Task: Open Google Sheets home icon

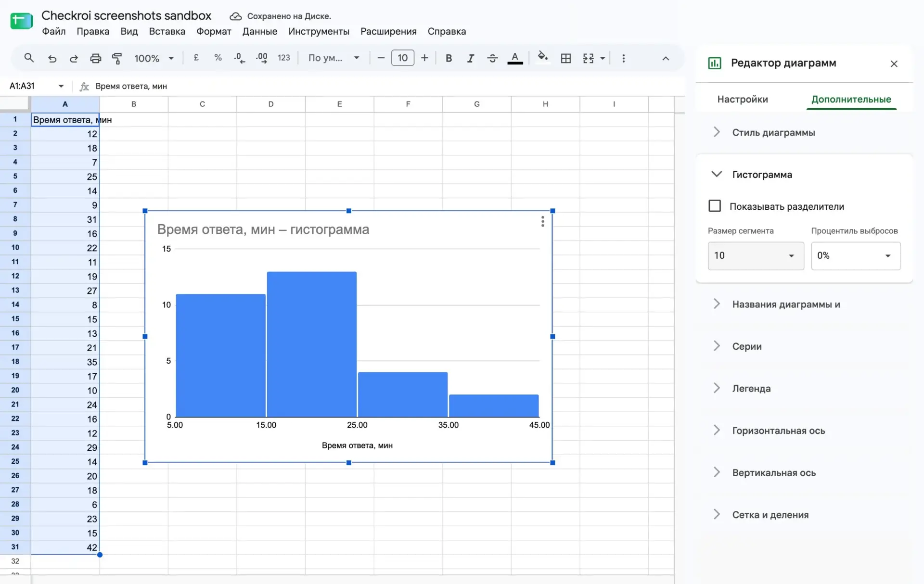Action: 22,21
